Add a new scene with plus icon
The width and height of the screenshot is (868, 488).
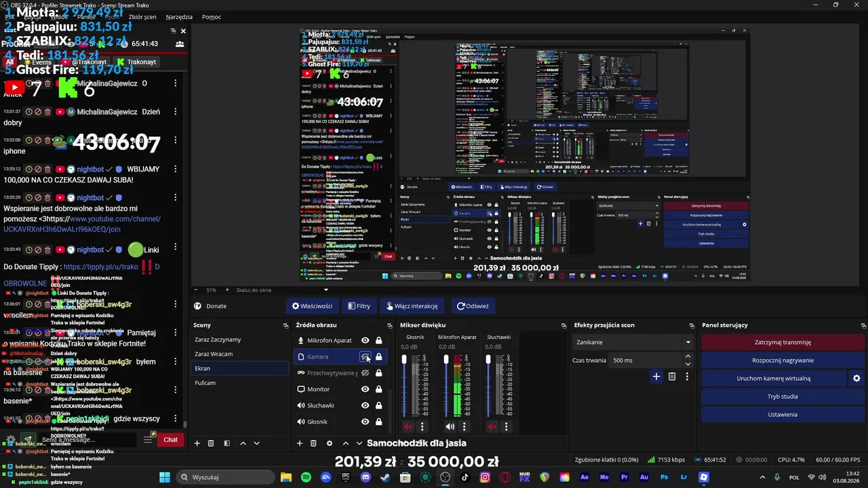click(x=197, y=443)
